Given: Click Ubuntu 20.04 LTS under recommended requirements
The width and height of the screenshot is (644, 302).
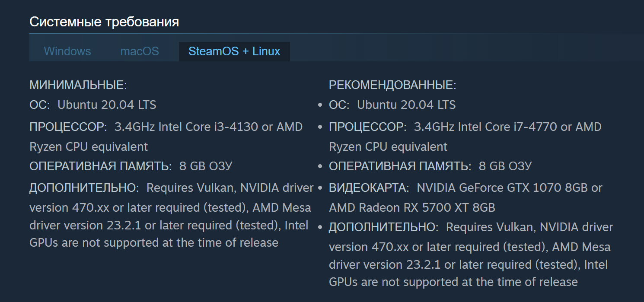Looking at the screenshot, I should click(x=406, y=105).
